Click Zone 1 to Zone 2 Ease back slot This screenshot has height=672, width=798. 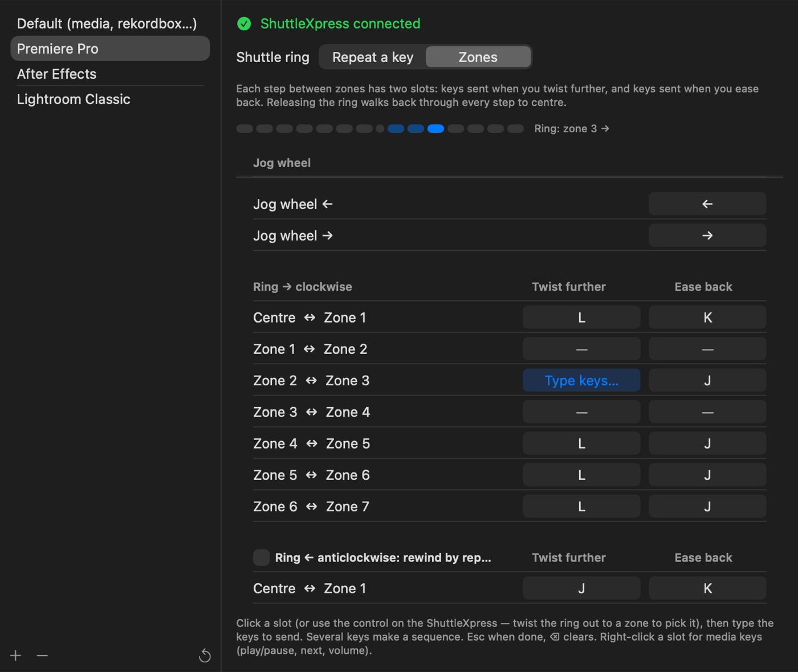click(707, 349)
